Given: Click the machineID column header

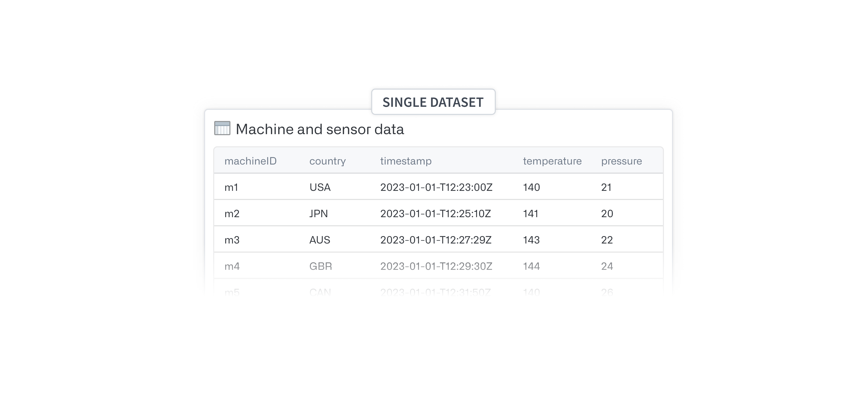Looking at the screenshot, I should pos(250,161).
